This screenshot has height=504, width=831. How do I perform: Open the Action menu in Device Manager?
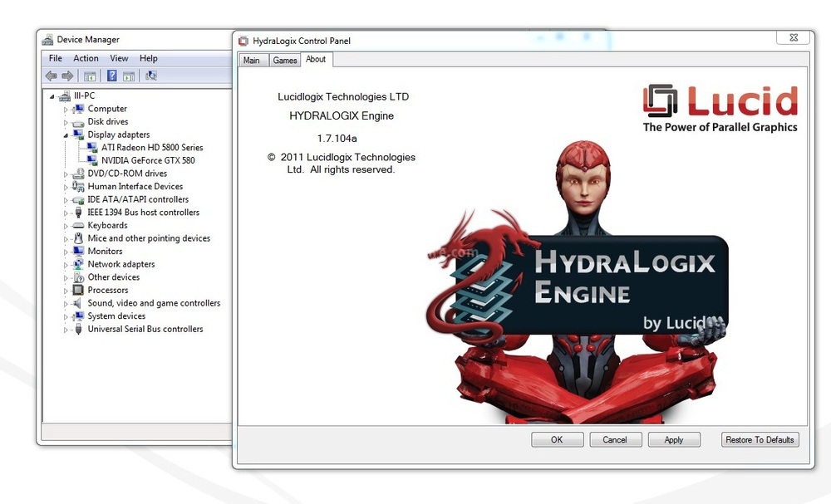pos(86,58)
